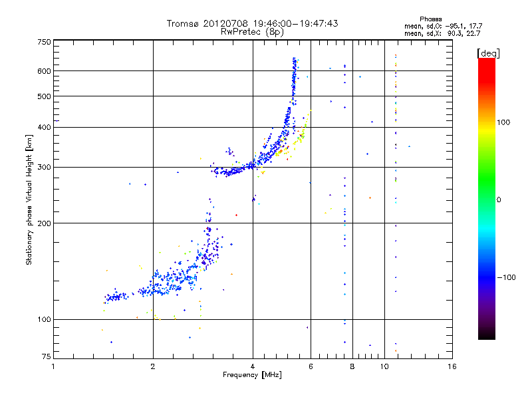Select the 'RwPretec (8p)' subtitle
Screen dimensions: 532x399
click(x=252, y=32)
